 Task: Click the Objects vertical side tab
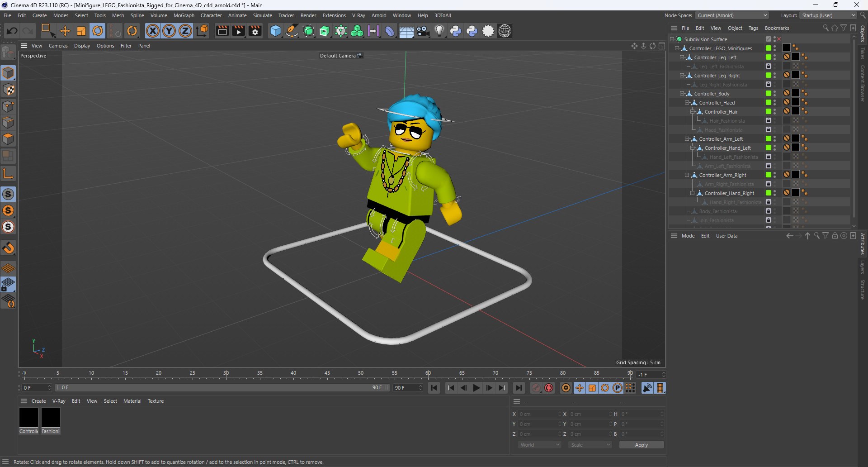(863, 34)
